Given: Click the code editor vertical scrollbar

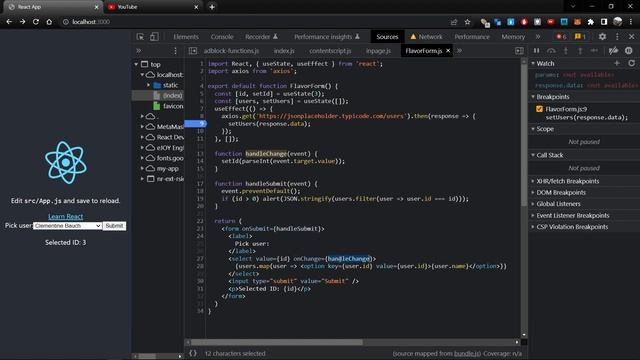Looking at the screenshot, I should point(524,135).
